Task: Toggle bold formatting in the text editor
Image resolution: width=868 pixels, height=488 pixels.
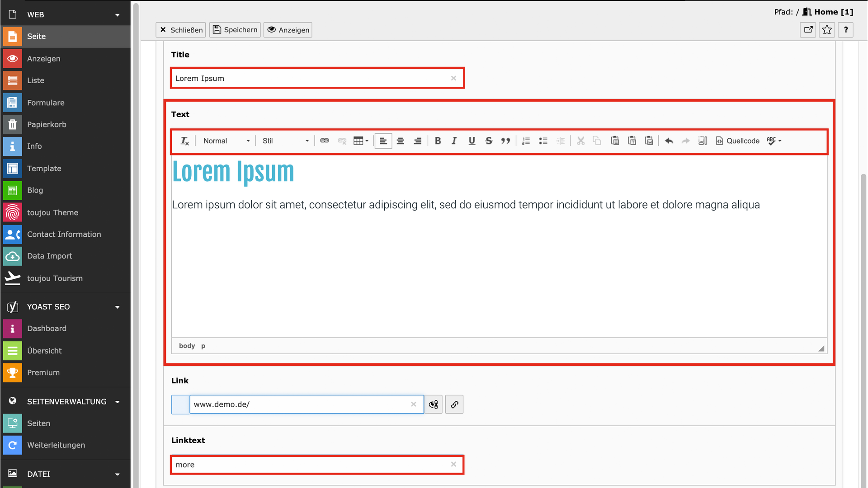Action: click(x=438, y=141)
